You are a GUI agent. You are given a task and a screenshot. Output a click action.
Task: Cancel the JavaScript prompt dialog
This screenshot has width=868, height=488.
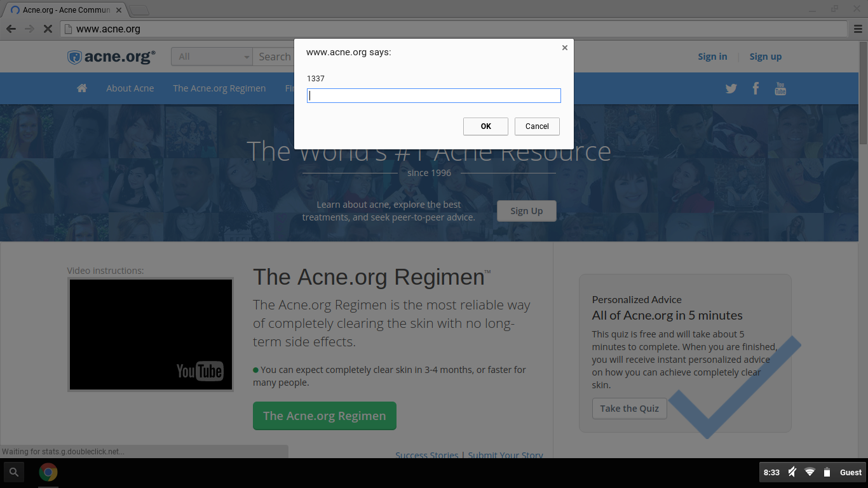[537, 126]
